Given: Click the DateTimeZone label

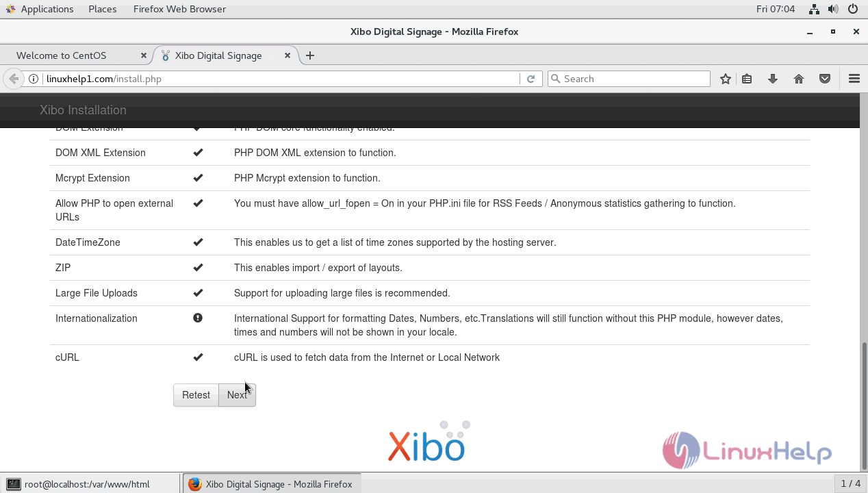Looking at the screenshot, I should coord(88,242).
